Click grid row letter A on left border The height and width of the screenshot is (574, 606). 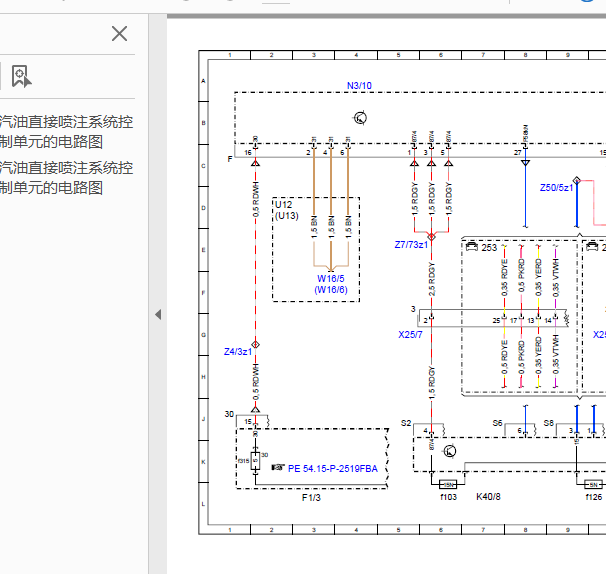[x=203, y=81]
